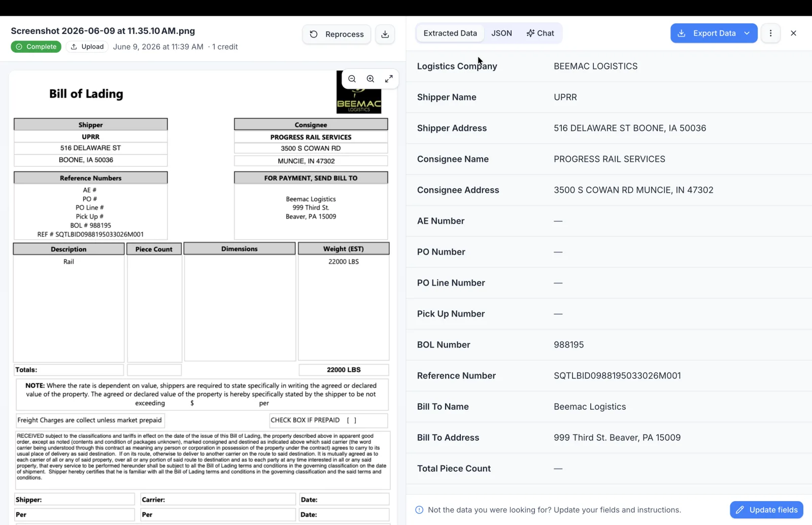Click the 22000 LBS totals cell in document
Screen dimensions: 812x525
tap(344, 370)
